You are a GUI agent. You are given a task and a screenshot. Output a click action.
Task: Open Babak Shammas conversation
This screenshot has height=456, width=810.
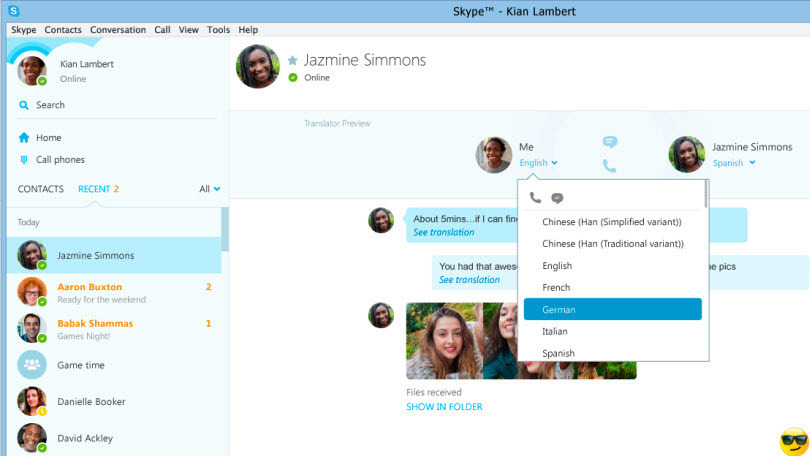tap(114, 328)
